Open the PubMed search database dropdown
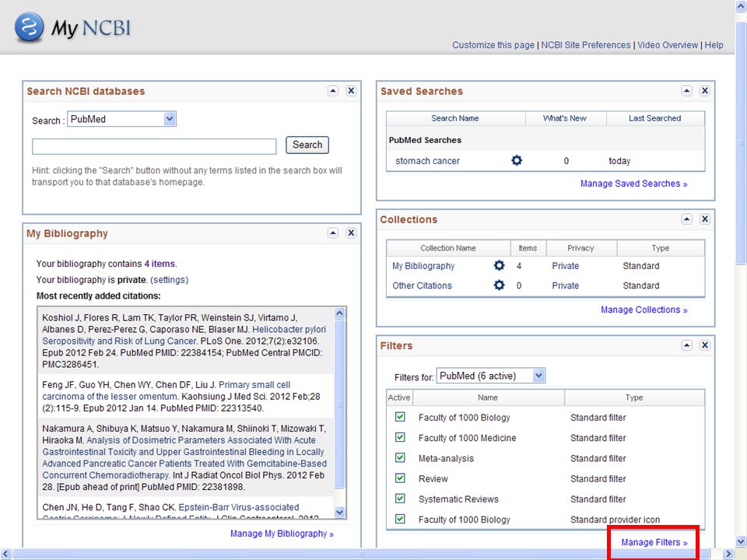 pos(122,119)
